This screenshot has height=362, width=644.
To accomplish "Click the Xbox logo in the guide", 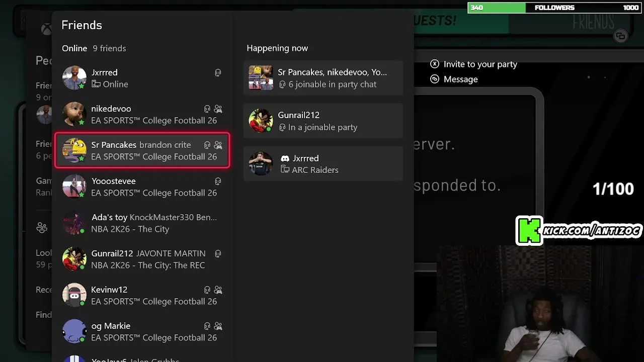I will 46,30.
